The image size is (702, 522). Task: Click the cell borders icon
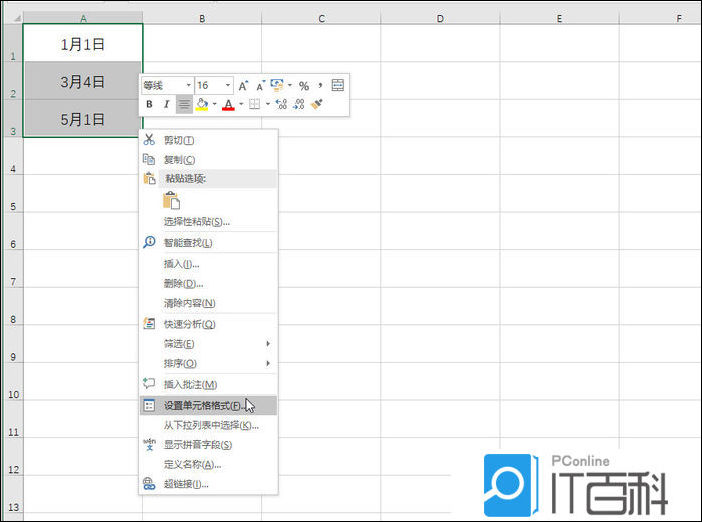(254, 104)
